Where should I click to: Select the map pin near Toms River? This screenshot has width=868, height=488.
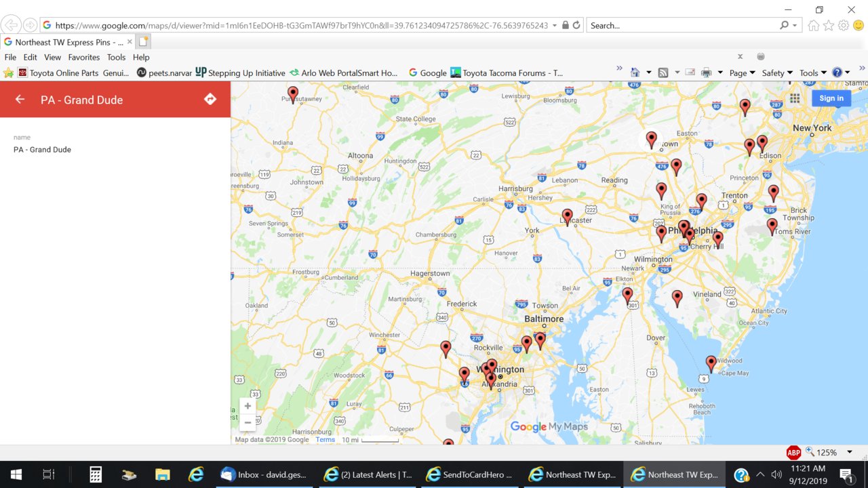click(x=772, y=226)
